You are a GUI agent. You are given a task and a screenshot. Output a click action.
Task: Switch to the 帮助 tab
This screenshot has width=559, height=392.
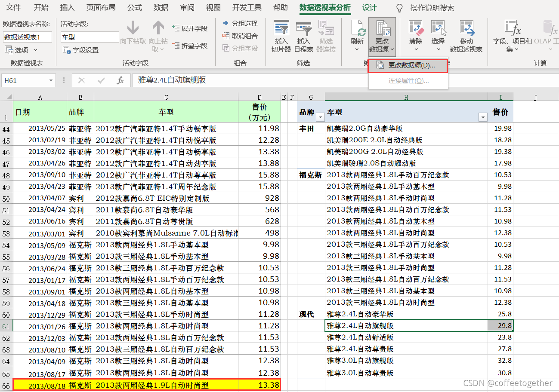[x=281, y=8]
